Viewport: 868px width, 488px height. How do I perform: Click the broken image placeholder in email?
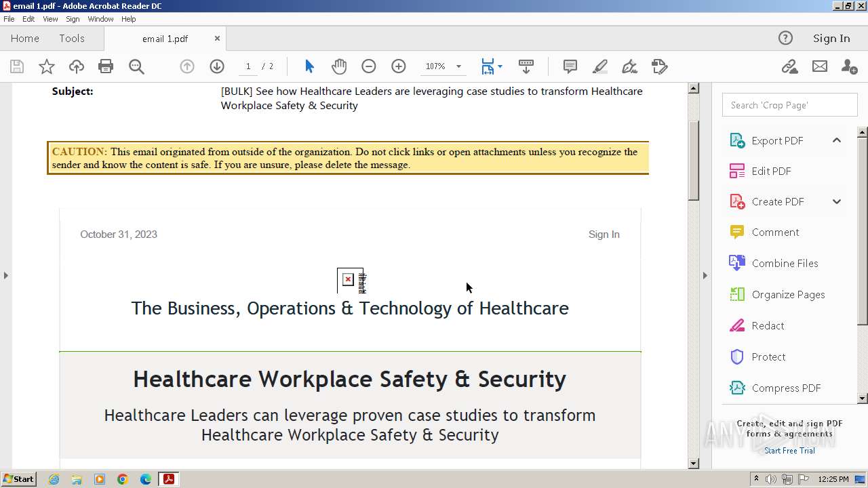351,280
